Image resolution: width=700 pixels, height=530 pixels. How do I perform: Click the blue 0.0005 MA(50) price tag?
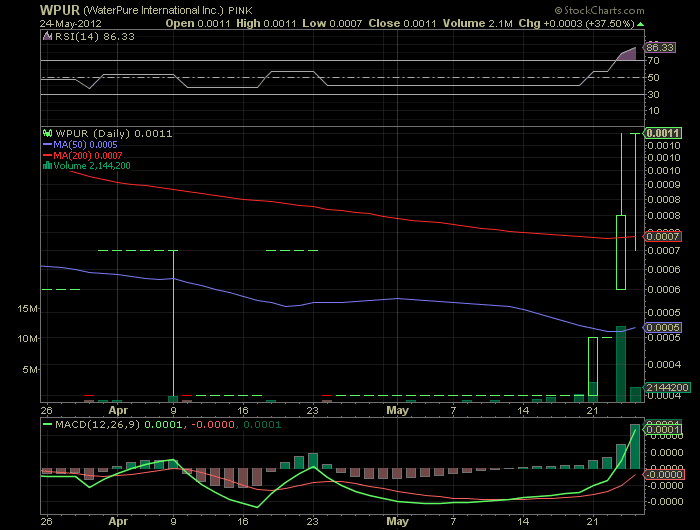[x=662, y=327]
